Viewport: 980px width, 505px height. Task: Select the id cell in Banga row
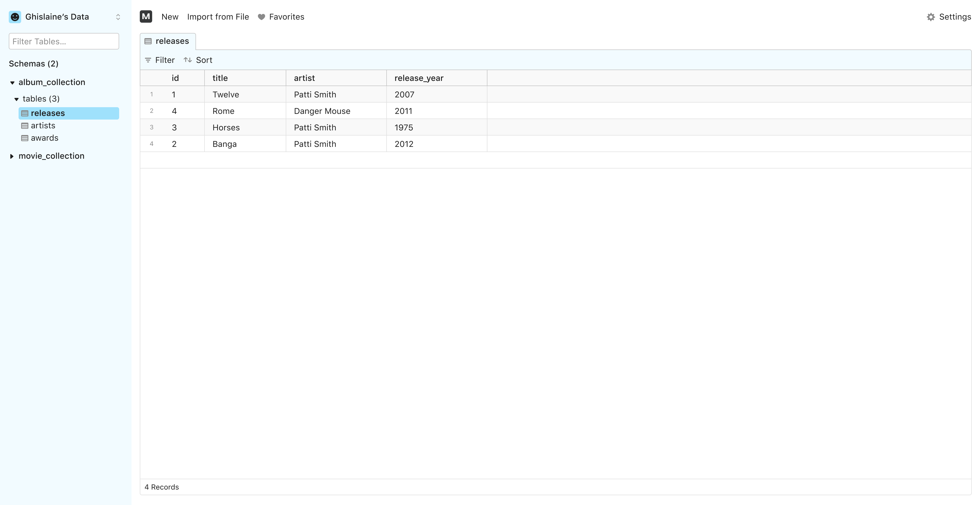184,144
